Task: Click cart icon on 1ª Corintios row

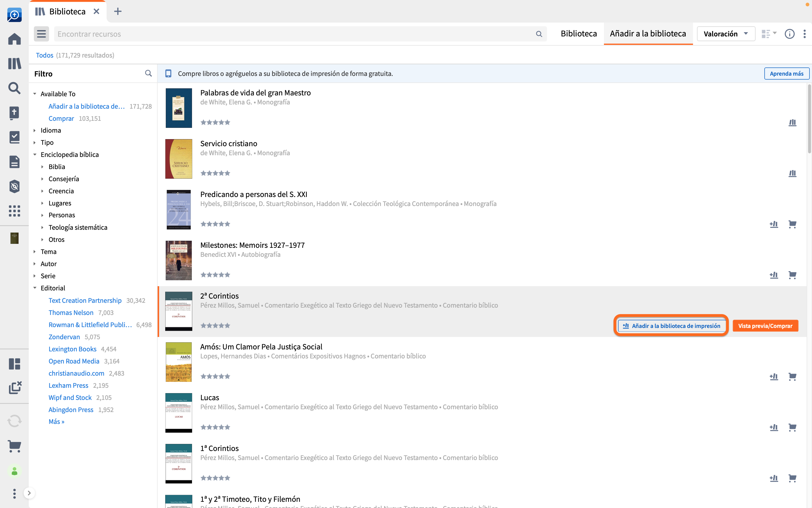Action: tap(792, 478)
